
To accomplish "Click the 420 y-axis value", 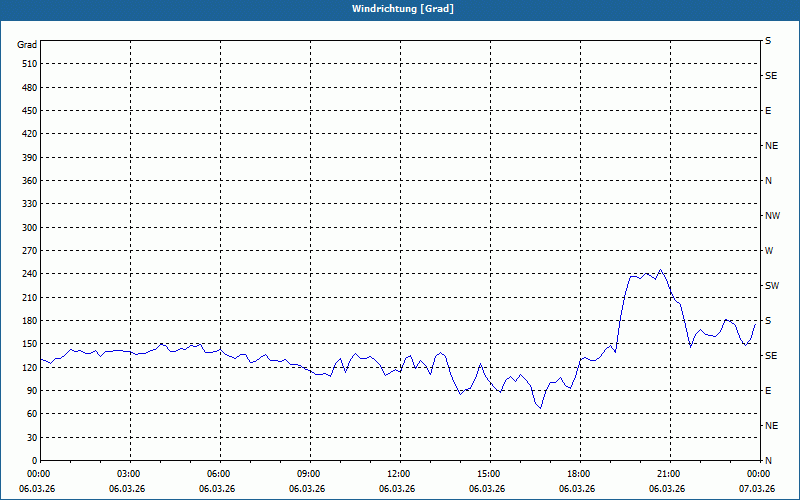I will point(30,134).
